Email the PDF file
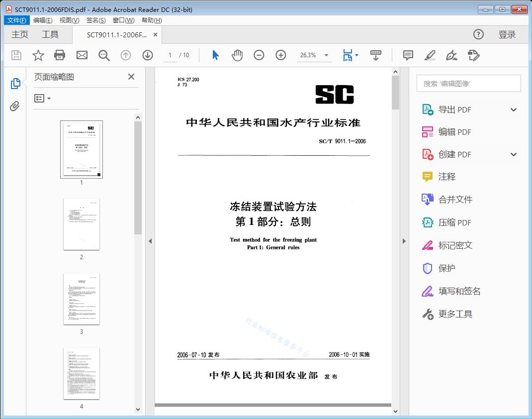532x419 pixels. point(82,55)
